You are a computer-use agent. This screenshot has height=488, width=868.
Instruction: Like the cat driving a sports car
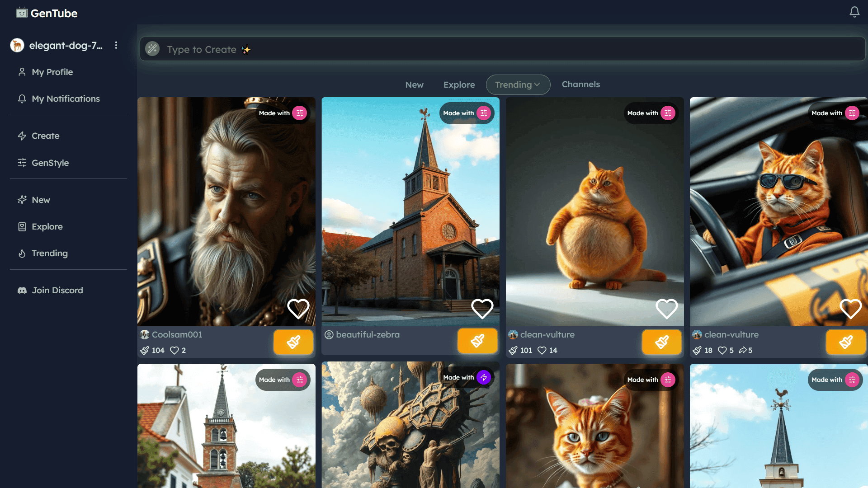point(851,309)
